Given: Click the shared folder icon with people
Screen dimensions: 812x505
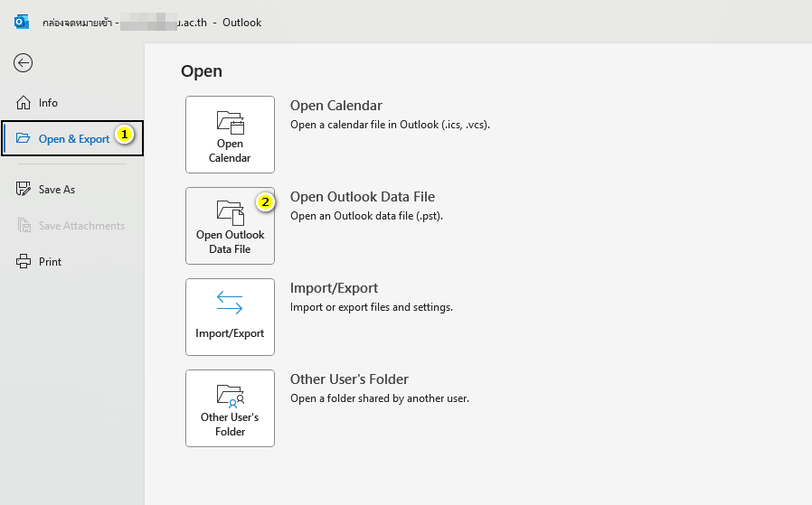Looking at the screenshot, I should coord(230,395).
